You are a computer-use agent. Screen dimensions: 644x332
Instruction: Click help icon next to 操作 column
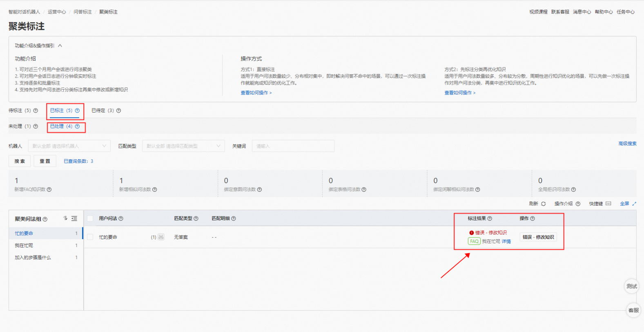tap(533, 218)
